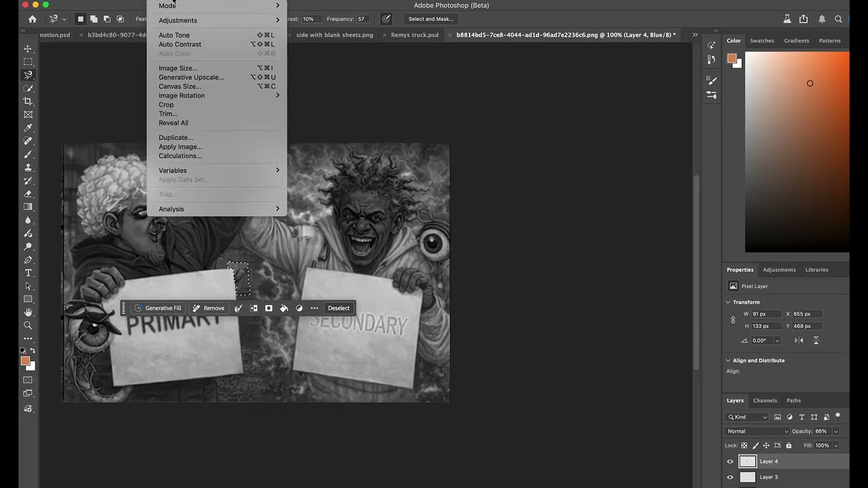Open the notifications bell icon
This screenshot has width=868, height=488.
pos(821,19)
